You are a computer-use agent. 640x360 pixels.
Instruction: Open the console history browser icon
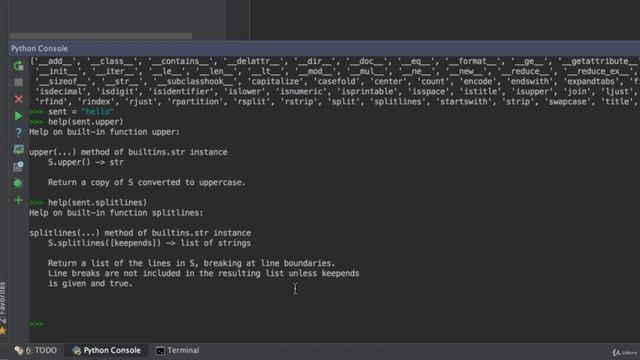[x=18, y=166]
